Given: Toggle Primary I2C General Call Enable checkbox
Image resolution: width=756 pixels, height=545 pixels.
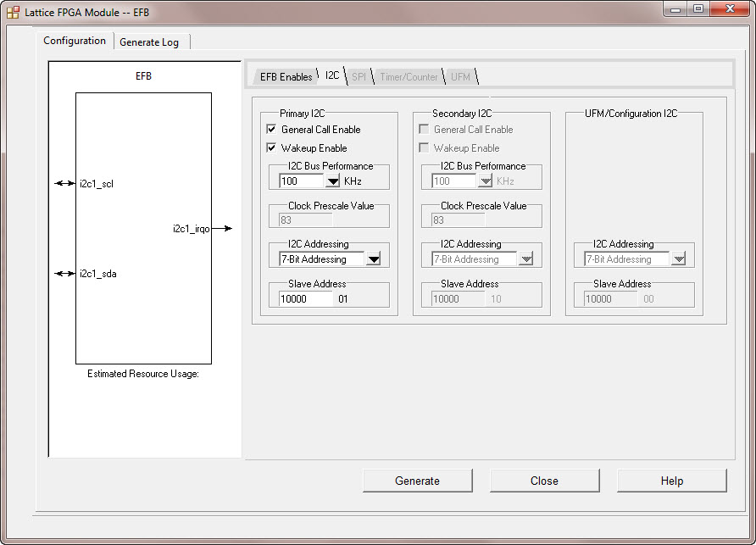Looking at the screenshot, I should click(x=271, y=129).
